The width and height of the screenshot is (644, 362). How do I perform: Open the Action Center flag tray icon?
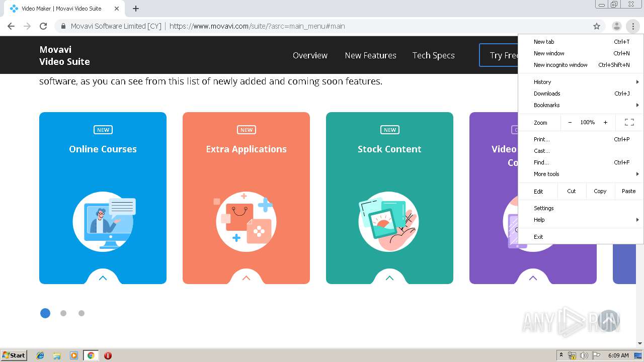click(x=596, y=355)
